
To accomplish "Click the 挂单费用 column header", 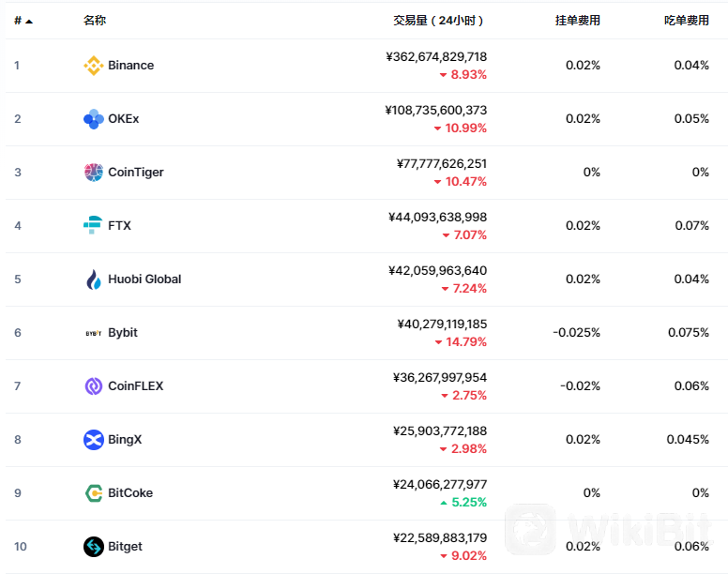I will tap(578, 21).
